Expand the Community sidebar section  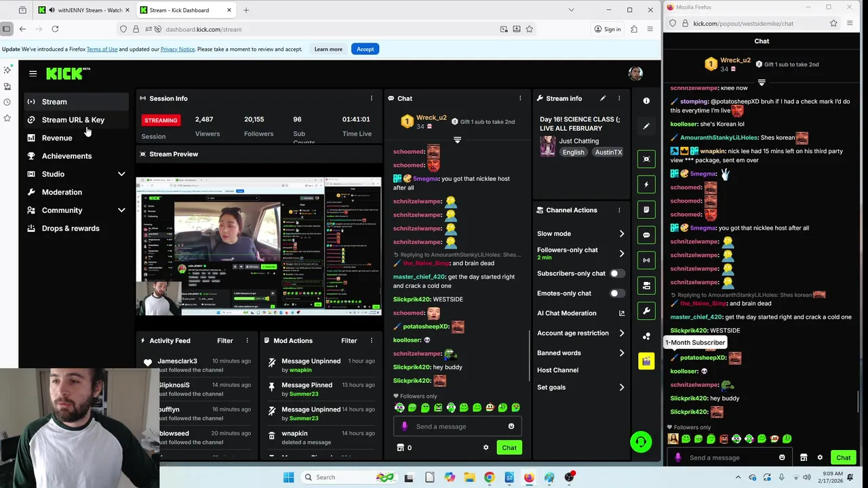tap(121, 210)
